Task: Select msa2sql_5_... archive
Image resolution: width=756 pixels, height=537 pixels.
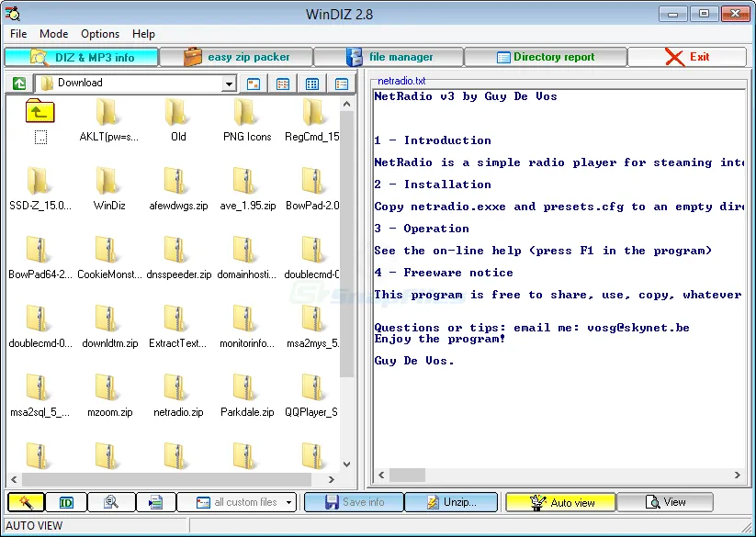Action: (40, 395)
